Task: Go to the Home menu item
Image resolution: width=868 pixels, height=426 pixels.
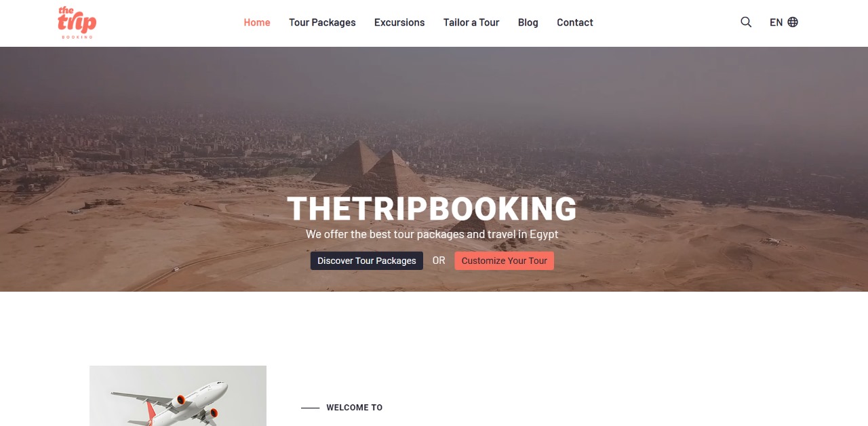Action: (257, 22)
